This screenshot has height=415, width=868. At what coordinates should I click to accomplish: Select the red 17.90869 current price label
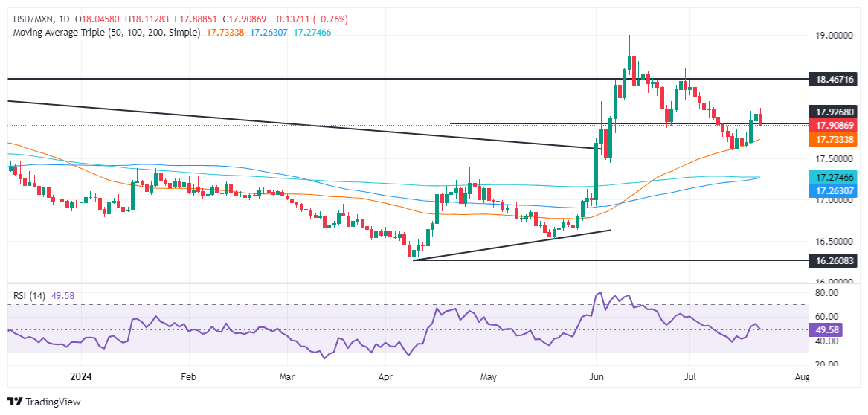[x=836, y=125]
